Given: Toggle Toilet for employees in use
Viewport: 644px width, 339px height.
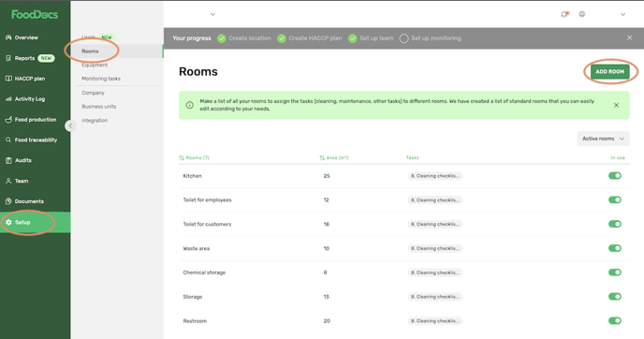Looking at the screenshot, I should point(615,199).
